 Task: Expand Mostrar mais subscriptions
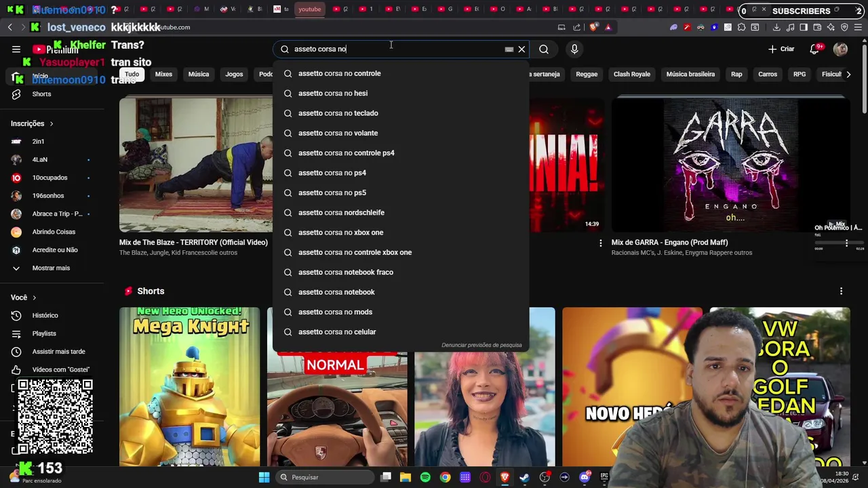[x=53, y=268]
